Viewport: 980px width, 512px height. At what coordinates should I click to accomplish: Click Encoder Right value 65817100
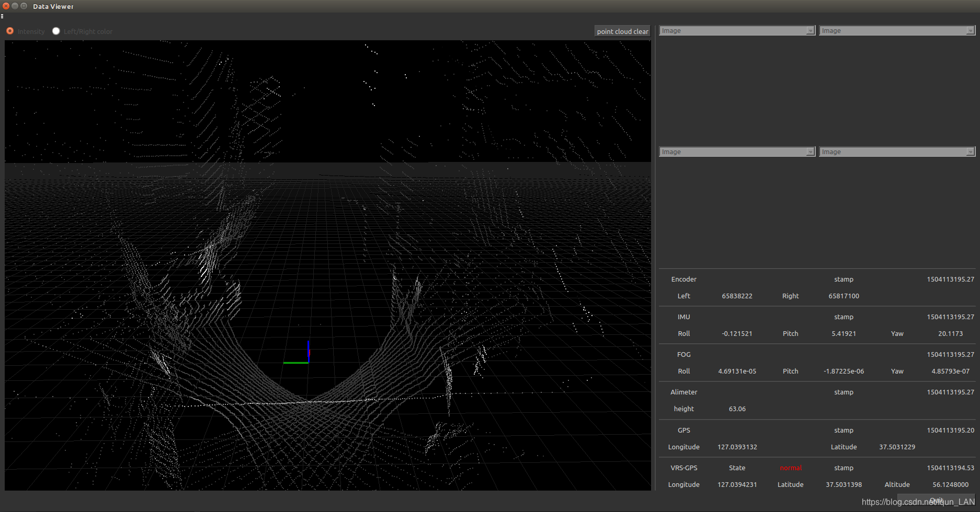(x=844, y=296)
